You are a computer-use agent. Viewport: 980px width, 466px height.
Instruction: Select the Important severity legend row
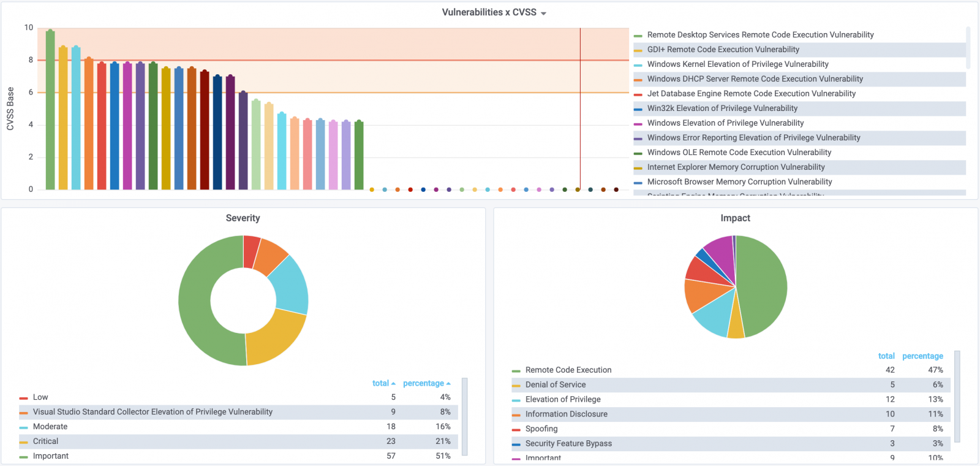239,456
